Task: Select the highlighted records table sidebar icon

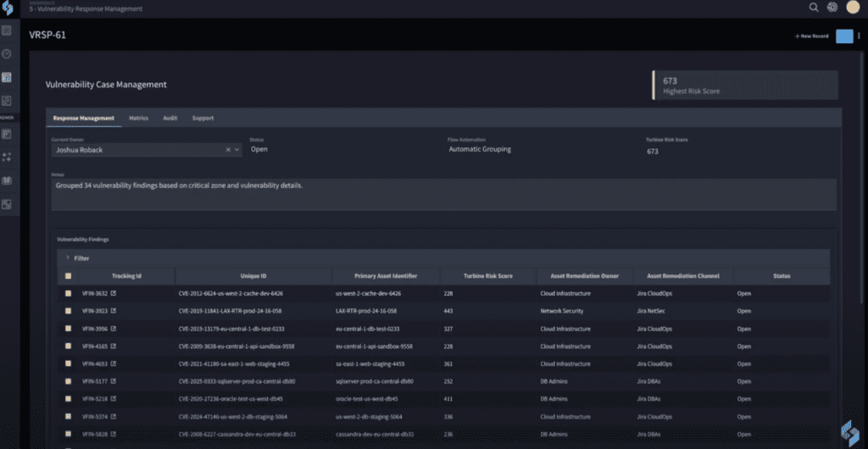Action: [x=7, y=77]
